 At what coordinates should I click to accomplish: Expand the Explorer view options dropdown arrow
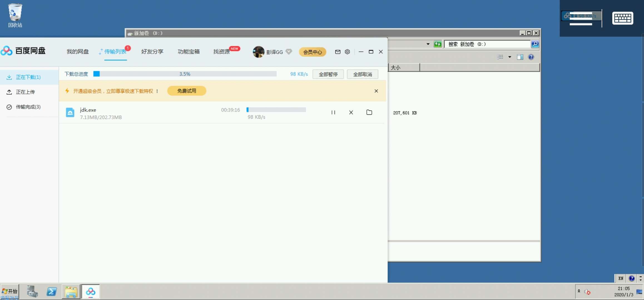click(x=510, y=57)
